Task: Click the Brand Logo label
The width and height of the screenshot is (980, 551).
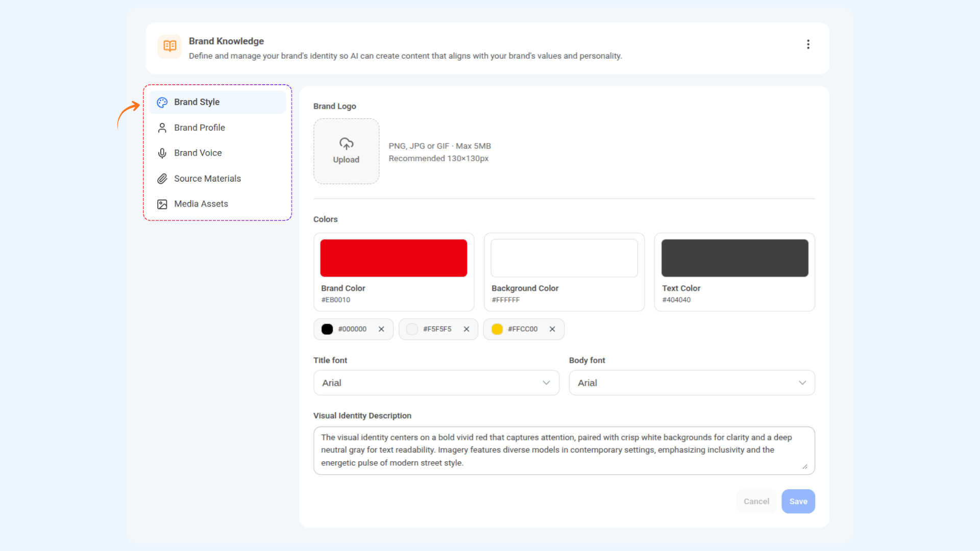Action: (x=335, y=106)
